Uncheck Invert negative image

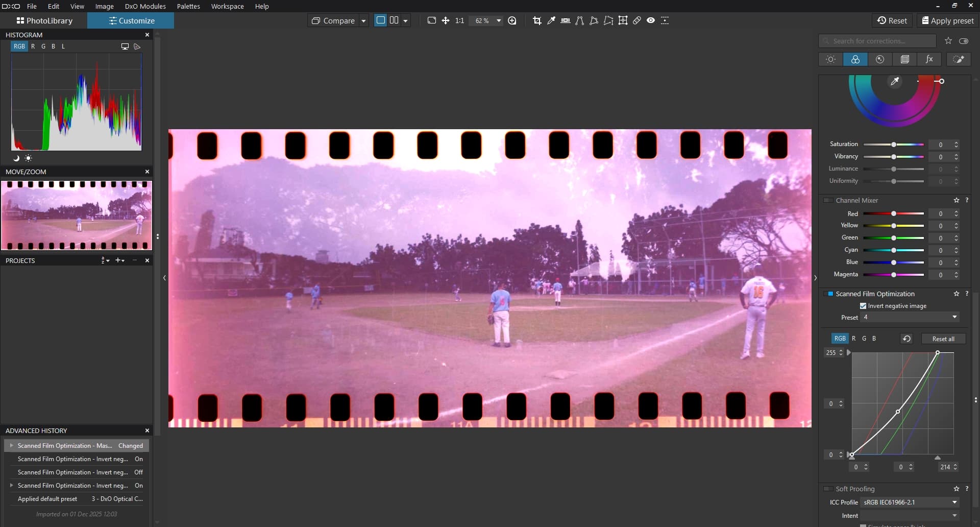pyautogui.click(x=863, y=306)
